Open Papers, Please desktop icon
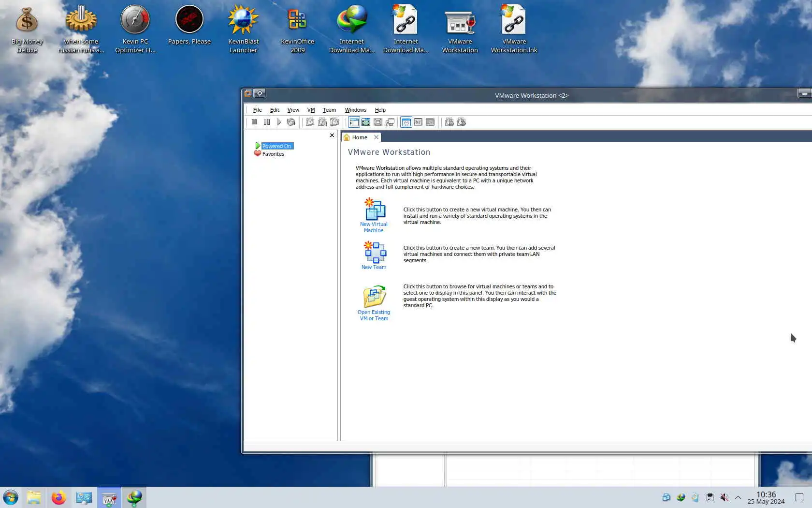Image resolution: width=812 pixels, height=508 pixels. [x=189, y=26]
